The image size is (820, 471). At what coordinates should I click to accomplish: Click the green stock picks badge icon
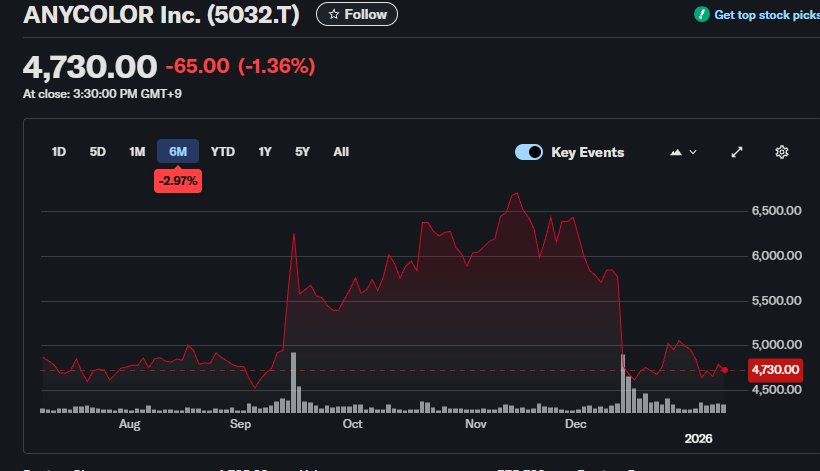(x=701, y=15)
